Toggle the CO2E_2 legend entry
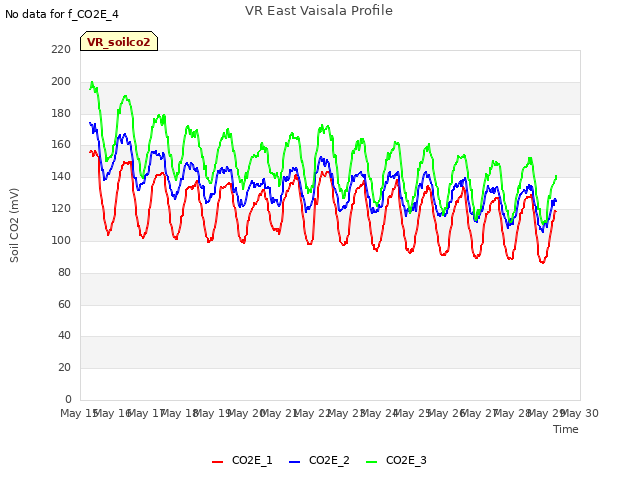This screenshot has width=640, height=480. click(319, 460)
